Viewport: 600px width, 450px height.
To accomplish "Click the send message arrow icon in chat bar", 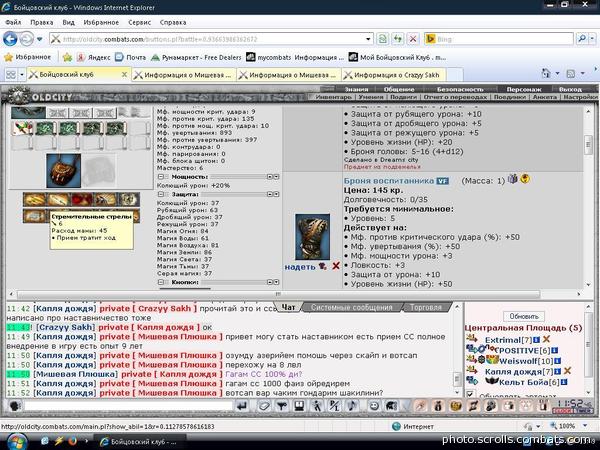I will 242,406.
